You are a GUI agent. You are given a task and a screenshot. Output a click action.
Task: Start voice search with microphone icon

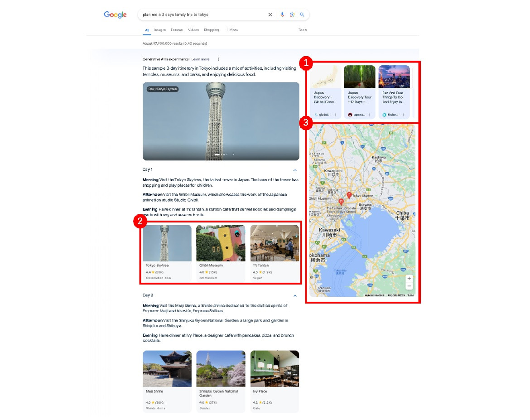click(x=282, y=14)
